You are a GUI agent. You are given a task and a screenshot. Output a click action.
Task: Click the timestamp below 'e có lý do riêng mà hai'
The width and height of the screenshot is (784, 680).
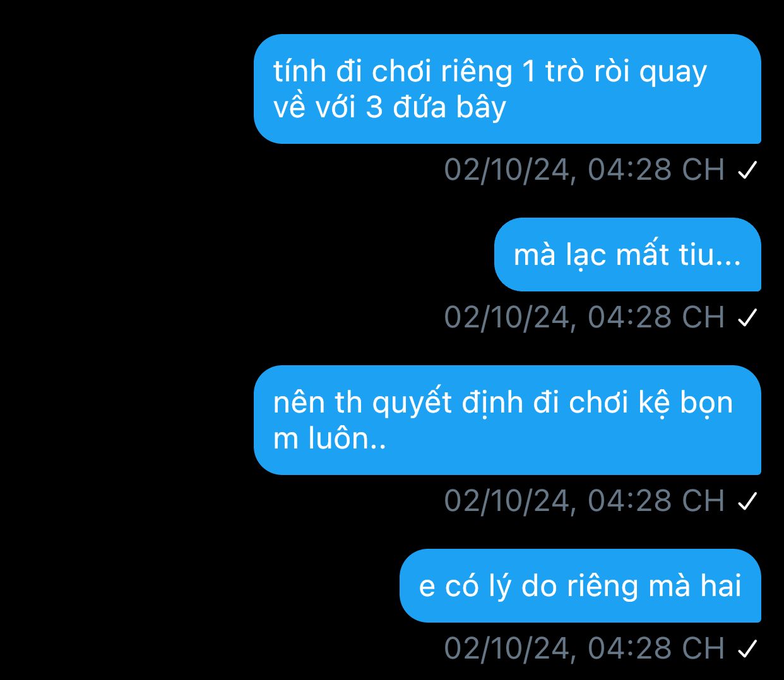pyautogui.click(x=585, y=648)
